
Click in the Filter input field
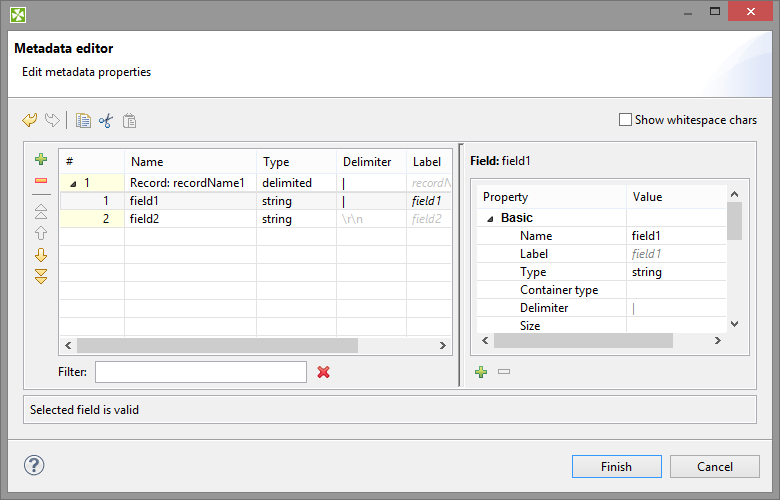pyautogui.click(x=201, y=372)
